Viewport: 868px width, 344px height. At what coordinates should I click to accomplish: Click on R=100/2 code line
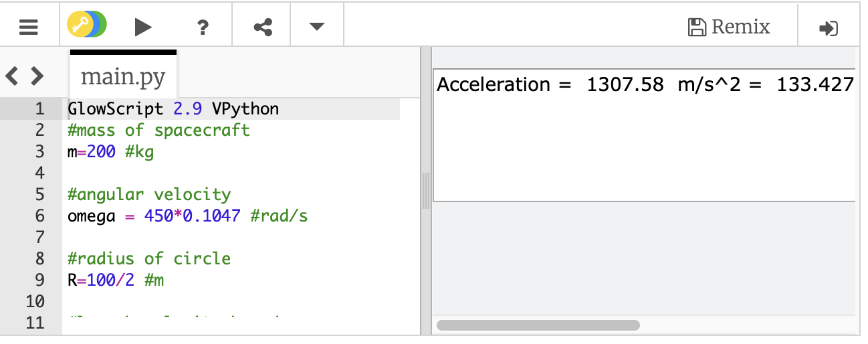(x=116, y=280)
